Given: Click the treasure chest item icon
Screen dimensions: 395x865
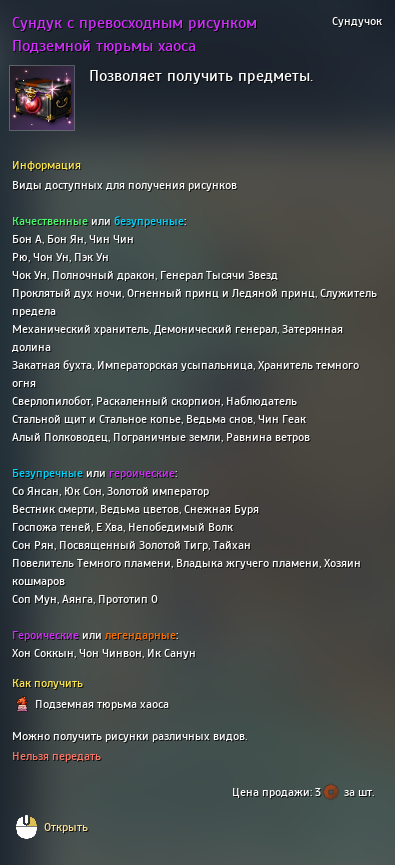Looking at the screenshot, I should point(42,98).
